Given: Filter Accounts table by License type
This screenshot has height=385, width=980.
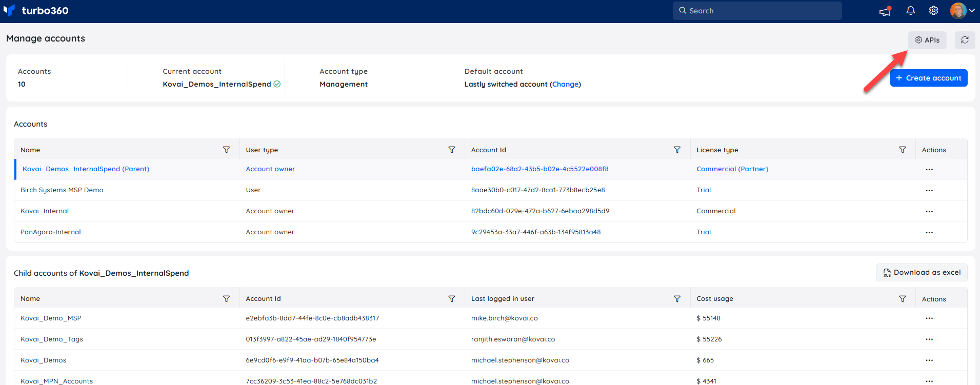Looking at the screenshot, I should tap(903, 150).
